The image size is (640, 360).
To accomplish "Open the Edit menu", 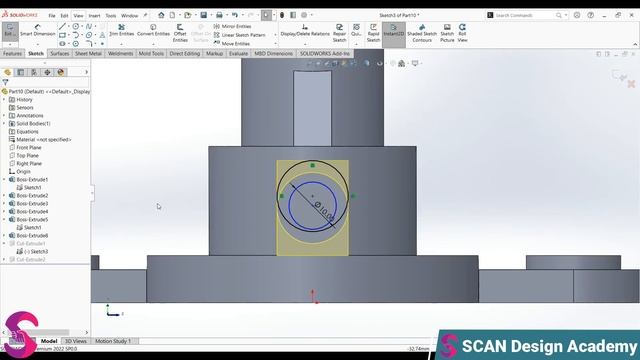I will coord(64,16).
